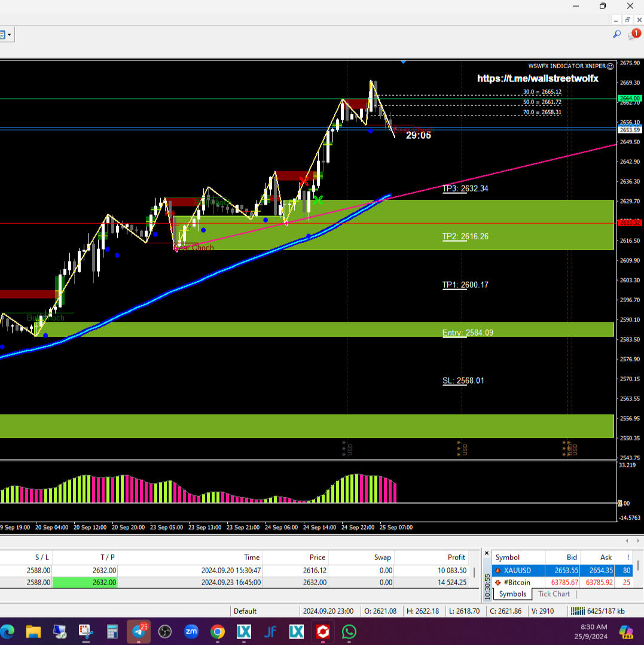The image size is (644, 645).
Task: Click the 29:05 candle countdown timer
Action: (417, 135)
